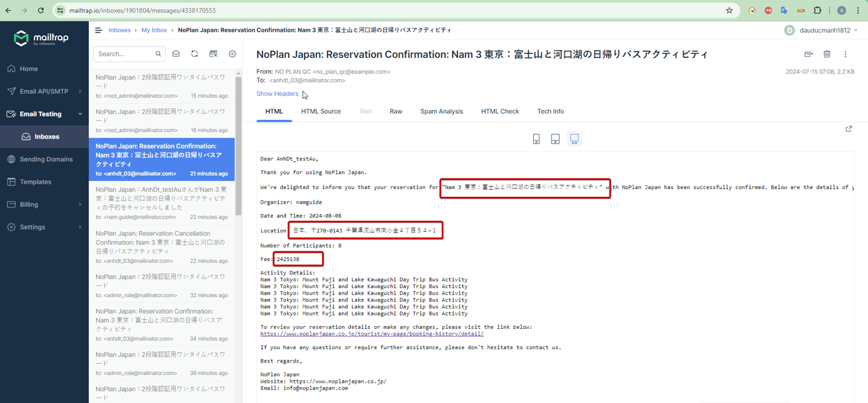Click recipient address anhdt_03@mailinator.com in header
The width and height of the screenshot is (868, 403).
coord(307,81)
